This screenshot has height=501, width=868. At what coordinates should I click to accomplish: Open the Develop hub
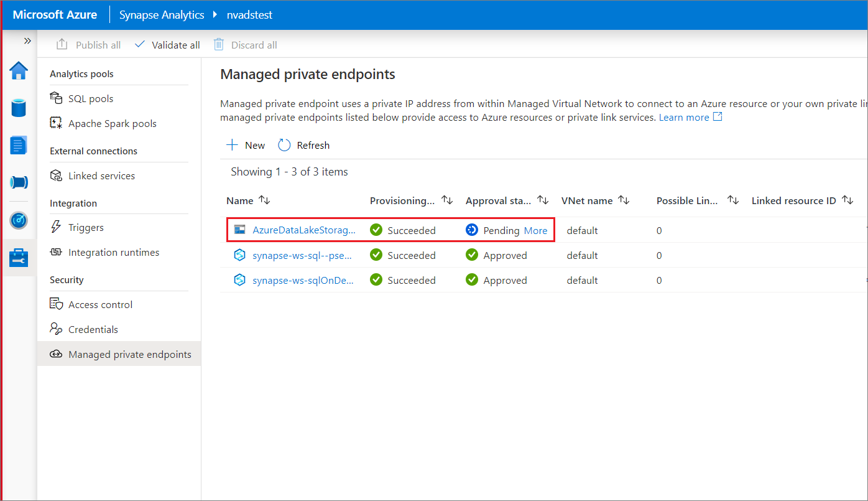[19, 145]
